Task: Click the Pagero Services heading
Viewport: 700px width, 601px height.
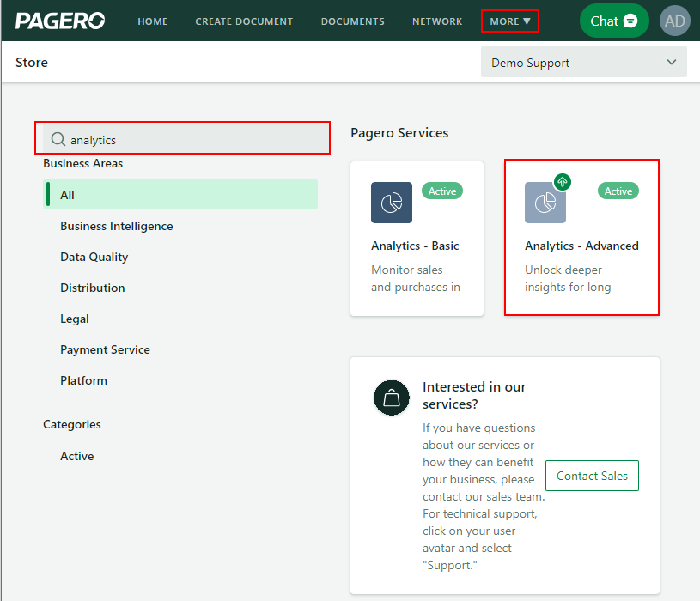Action: pyautogui.click(x=399, y=133)
